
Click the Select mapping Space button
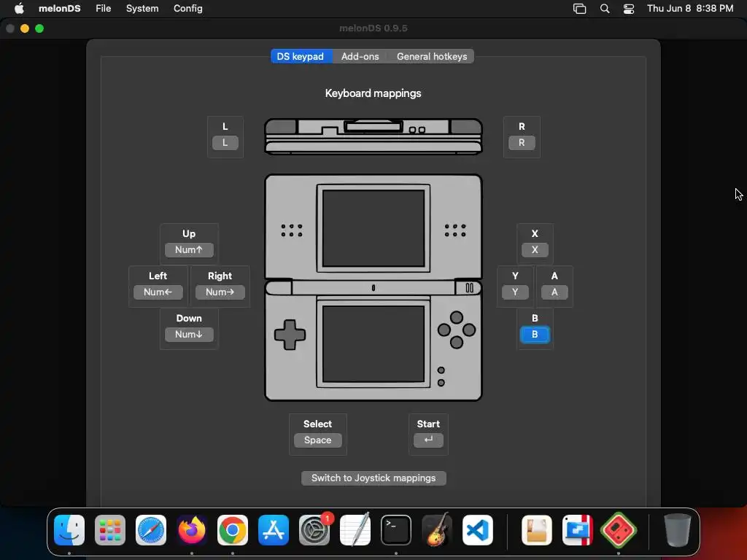(318, 440)
